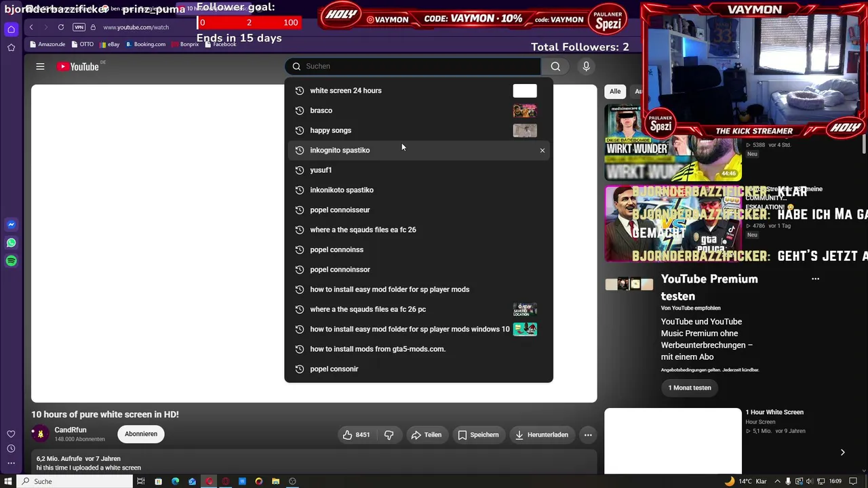Click the thumbnail beside the "brasco" suggestion
The width and height of the screenshot is (868, 488).
[x=525, y=110]
